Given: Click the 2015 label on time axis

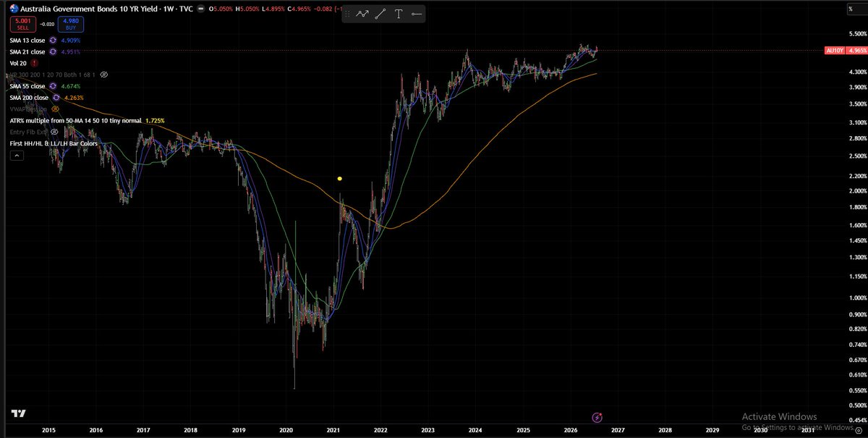Looking at the screenshot, I should (49, 429).
